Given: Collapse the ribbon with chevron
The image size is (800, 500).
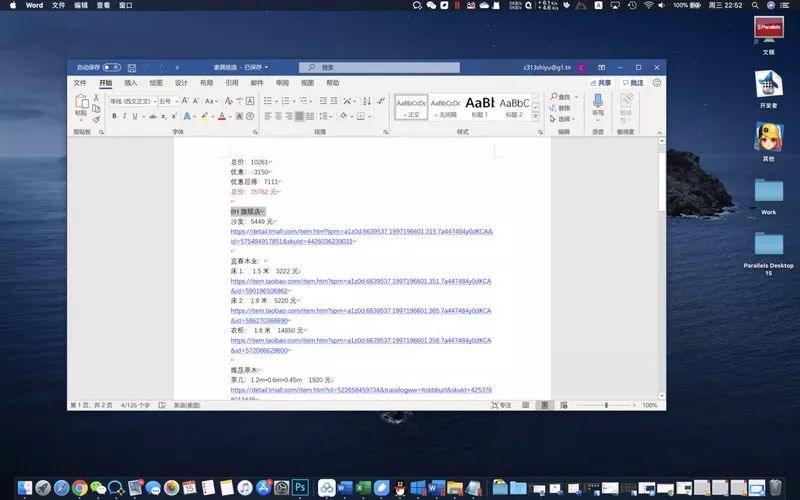Looking at the screenshot, I should point(659,132).
